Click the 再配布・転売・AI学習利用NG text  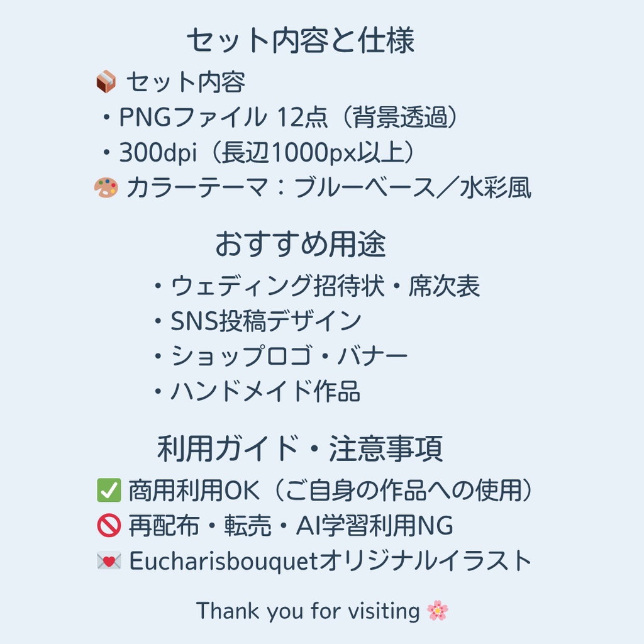(291, 526)
